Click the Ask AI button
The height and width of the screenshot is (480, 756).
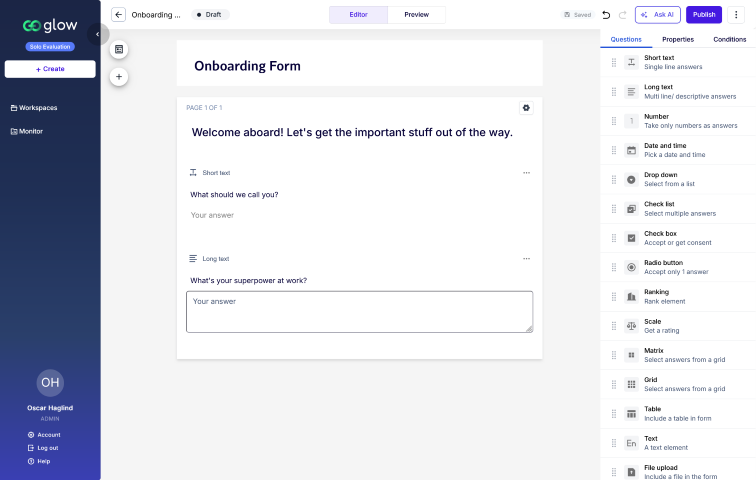point(658,15)
